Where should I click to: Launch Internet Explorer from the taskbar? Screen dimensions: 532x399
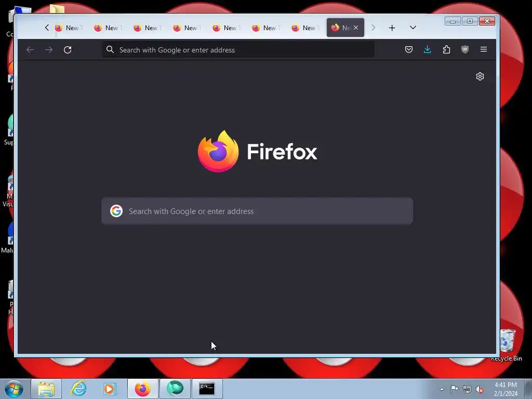(x=78, y=389)
